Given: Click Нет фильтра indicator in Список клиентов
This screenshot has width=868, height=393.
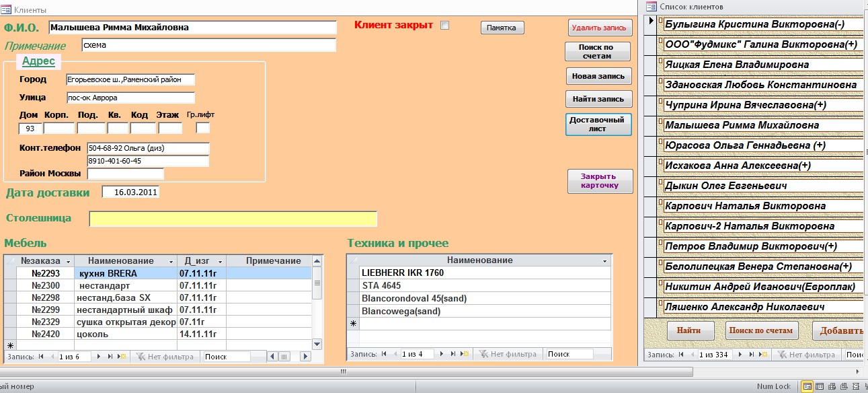Looking at the screenshot, I should (806, 355).
